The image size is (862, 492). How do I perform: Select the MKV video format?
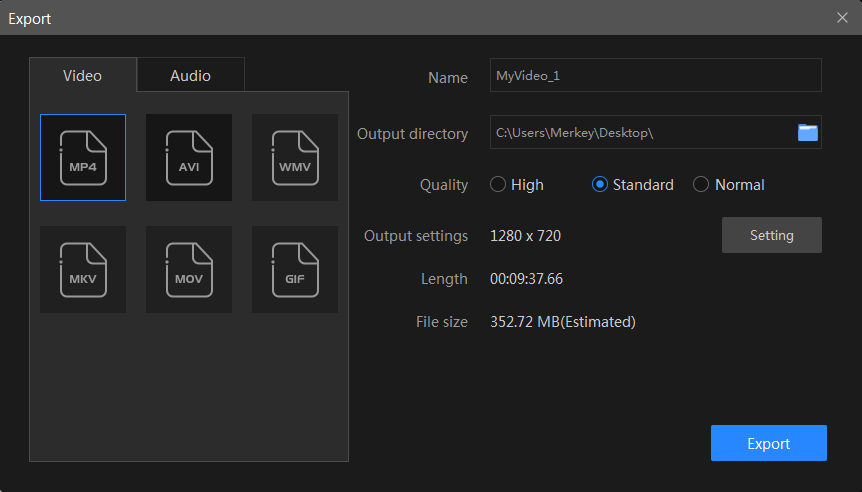[x=83, y=269]
